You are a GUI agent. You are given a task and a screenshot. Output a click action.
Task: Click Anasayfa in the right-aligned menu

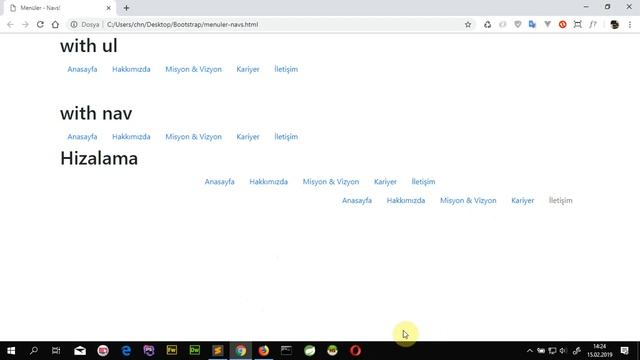(x=357, y=200)
